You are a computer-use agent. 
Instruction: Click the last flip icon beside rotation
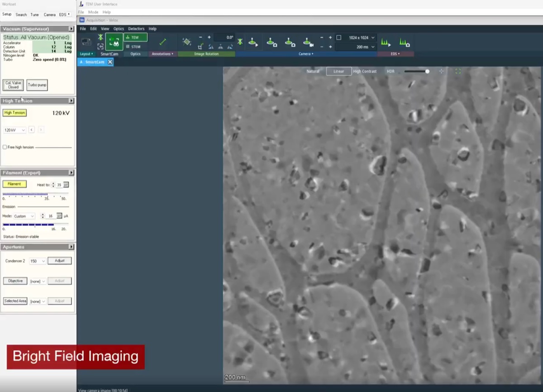230,46
